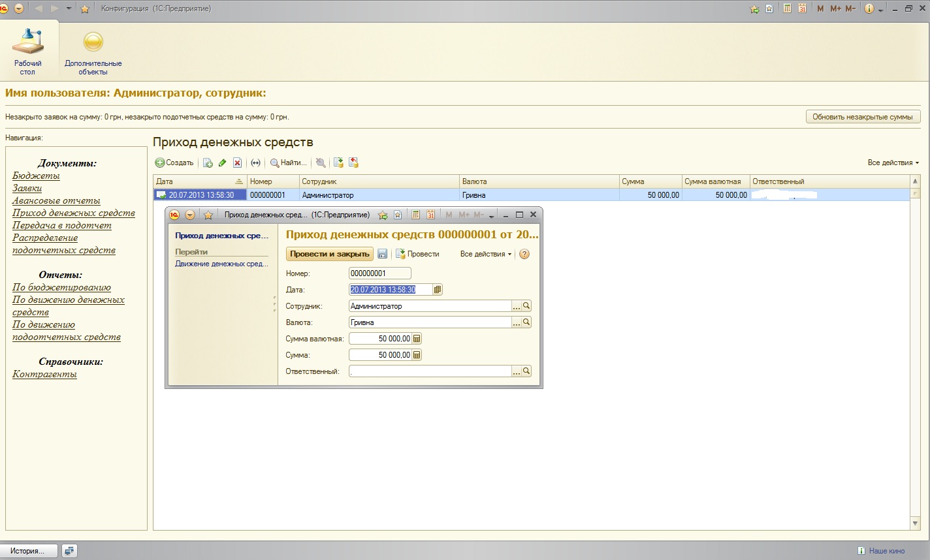
Task: Sort by Дата column header
Action: point(200,181)
